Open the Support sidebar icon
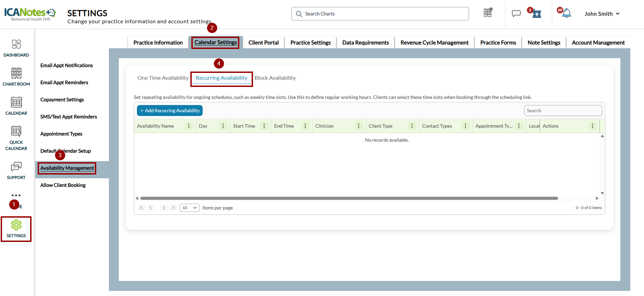644x296 pixels. coord(16,167)
